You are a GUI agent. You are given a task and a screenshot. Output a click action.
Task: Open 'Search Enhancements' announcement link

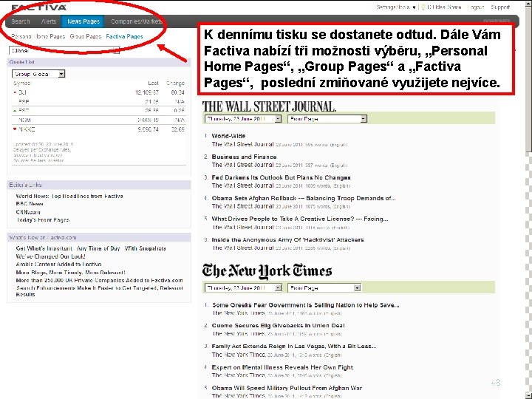tap(100, 291)
